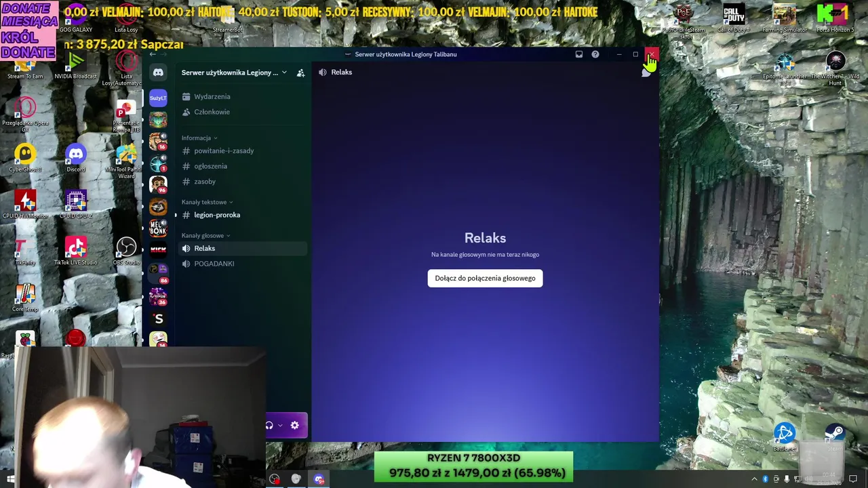Viewport: 868px width, 488px height.
Task: Open the arrow next to headphones icon
Action: click(x=280, y=426)
